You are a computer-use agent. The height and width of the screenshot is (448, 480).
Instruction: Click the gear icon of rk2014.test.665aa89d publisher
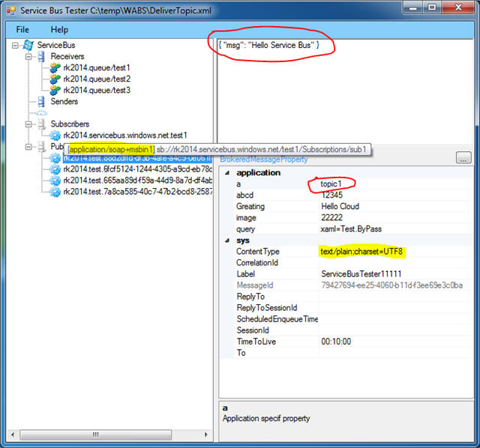point(55,181)
